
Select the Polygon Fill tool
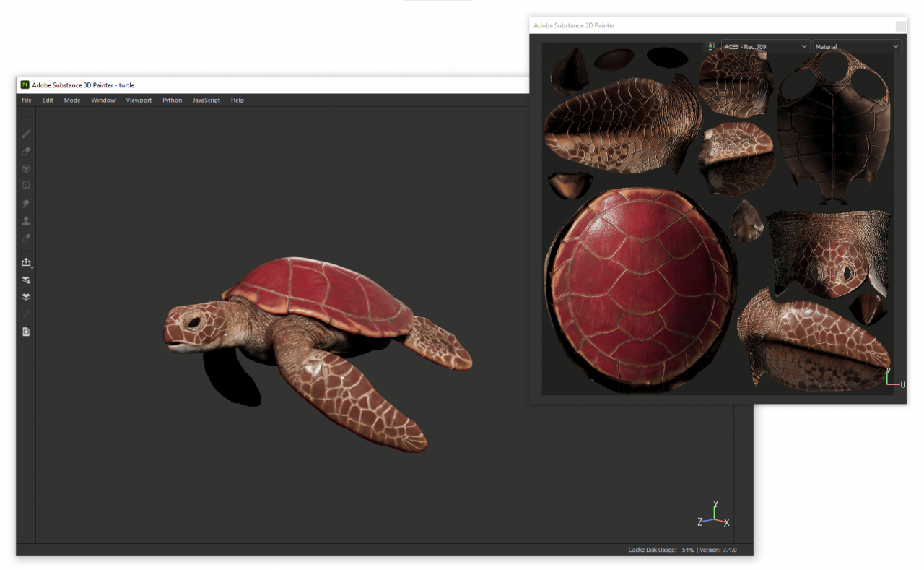click(x=26, y=186)
